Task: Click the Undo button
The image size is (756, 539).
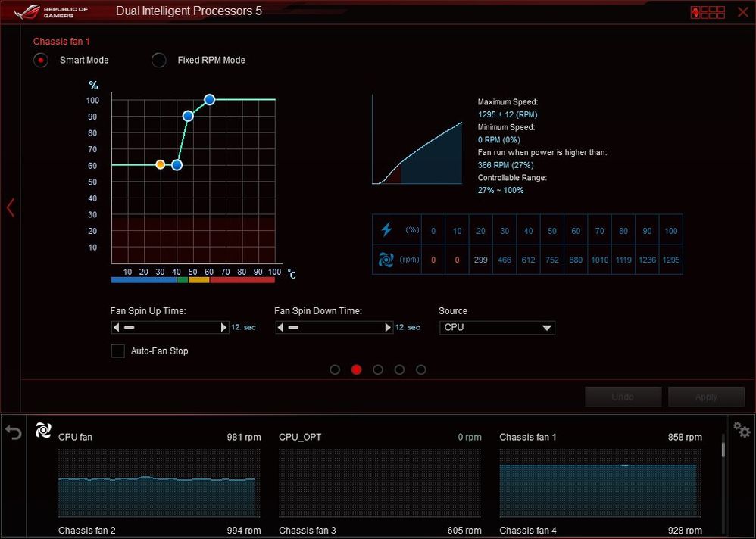Action: click(623, 397)
